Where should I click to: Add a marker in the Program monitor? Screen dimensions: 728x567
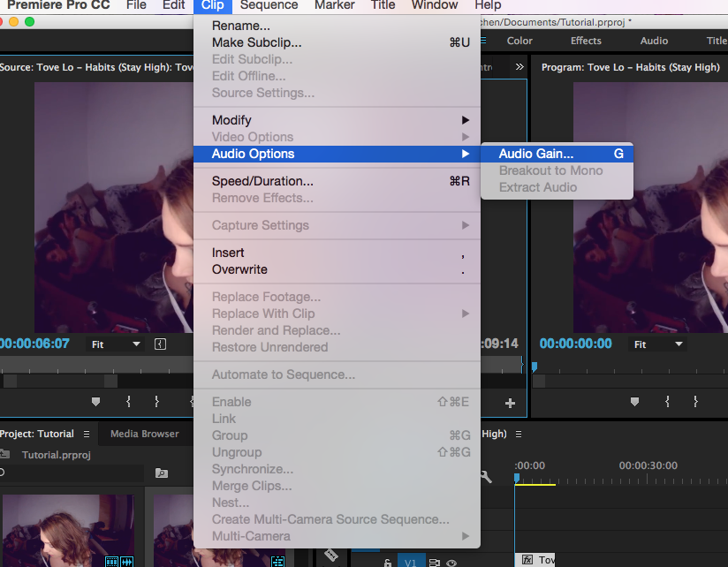click(x=634, y=402)
